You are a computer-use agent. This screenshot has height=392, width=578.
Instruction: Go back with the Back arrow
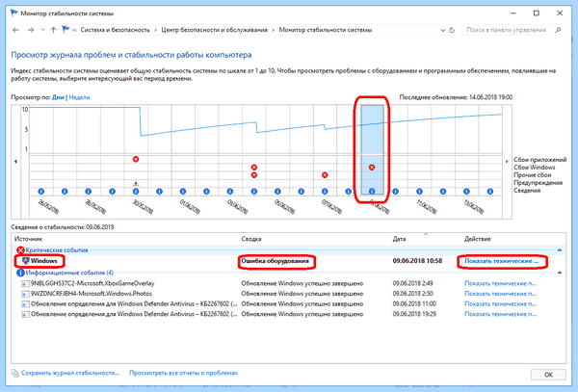coord(15,30)
